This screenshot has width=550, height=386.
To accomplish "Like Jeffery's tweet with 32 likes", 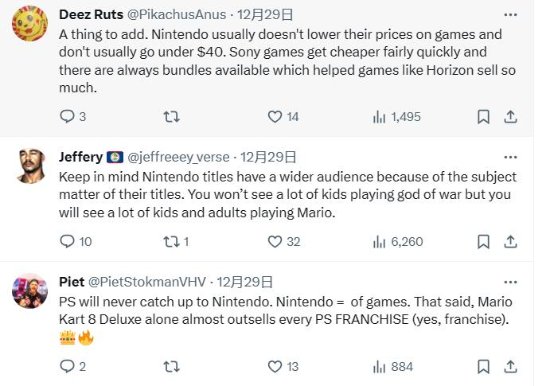I will pos(284,241).
